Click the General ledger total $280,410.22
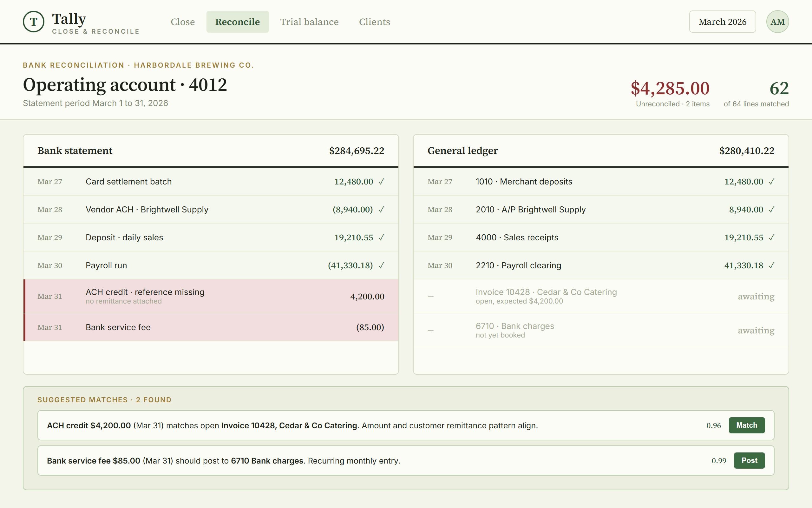Image resolution: width=812 pixels, height=508 pixels. [747, 151]
